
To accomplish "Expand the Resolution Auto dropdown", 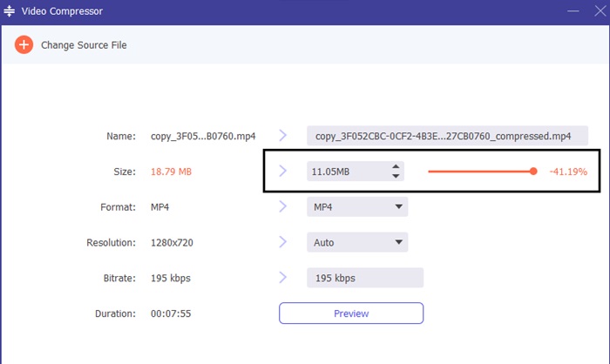I will point(356,243).
